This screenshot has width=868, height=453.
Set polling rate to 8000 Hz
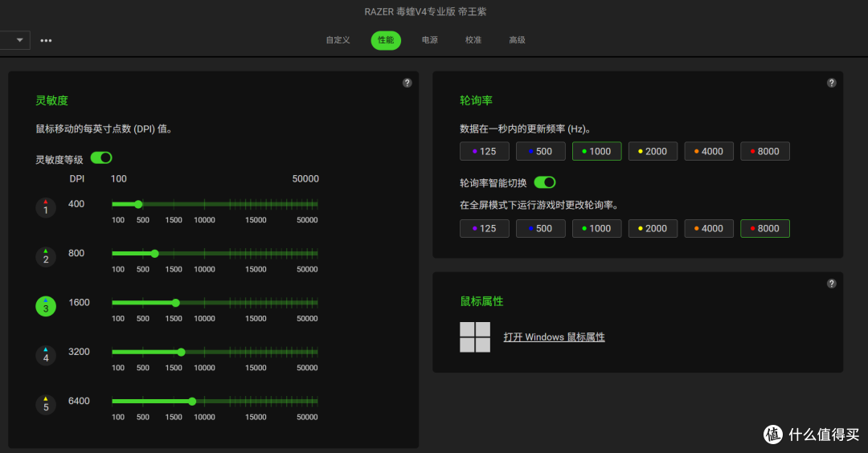[x=765, y=151]
